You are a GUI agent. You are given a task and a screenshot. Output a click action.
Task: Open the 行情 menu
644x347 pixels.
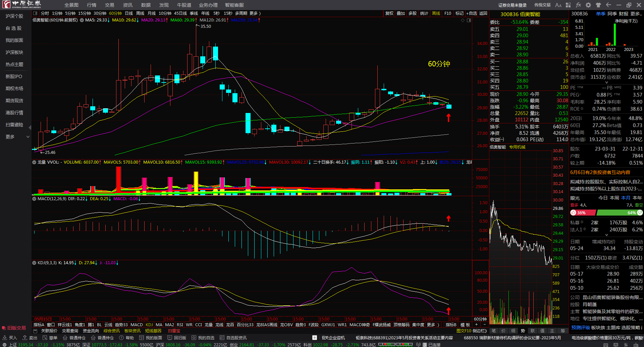pyautogui.click(x=92, y=5)
